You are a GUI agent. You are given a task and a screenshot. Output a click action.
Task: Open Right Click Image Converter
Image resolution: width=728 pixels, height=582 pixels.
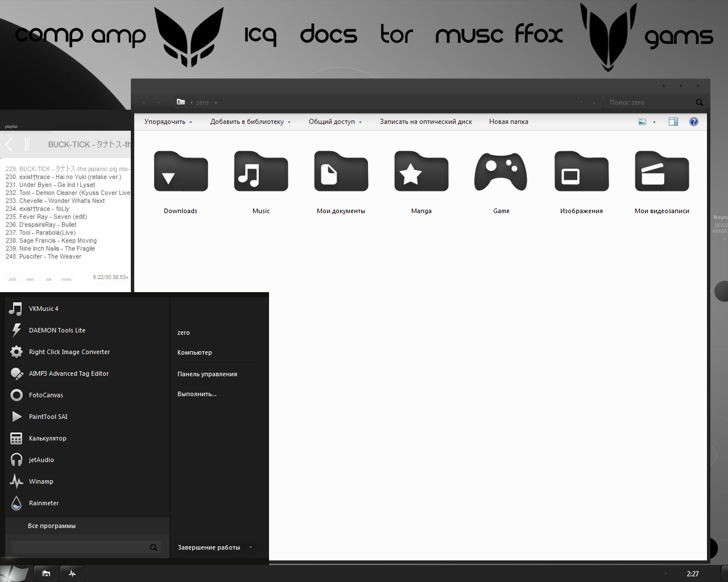point(88,352)
